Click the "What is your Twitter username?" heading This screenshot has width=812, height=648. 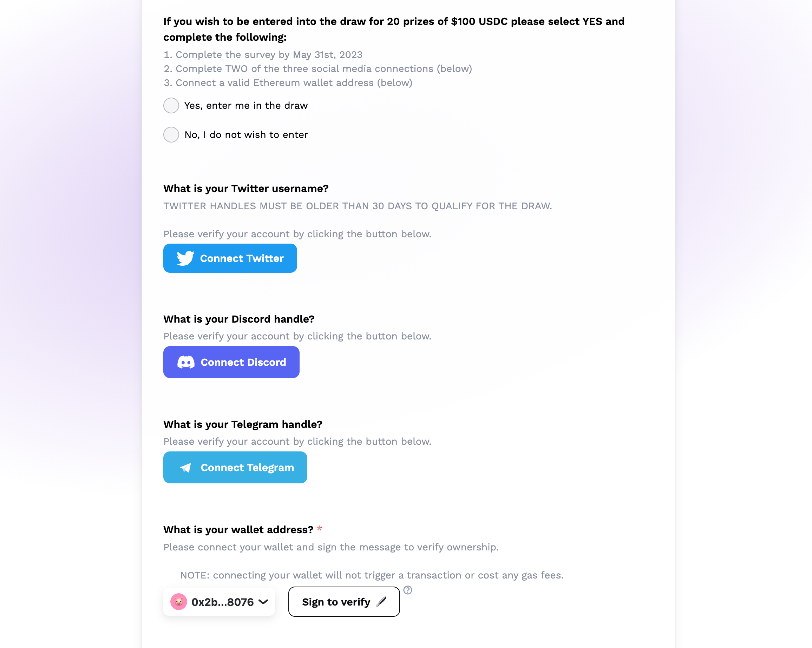coord(246,188)
